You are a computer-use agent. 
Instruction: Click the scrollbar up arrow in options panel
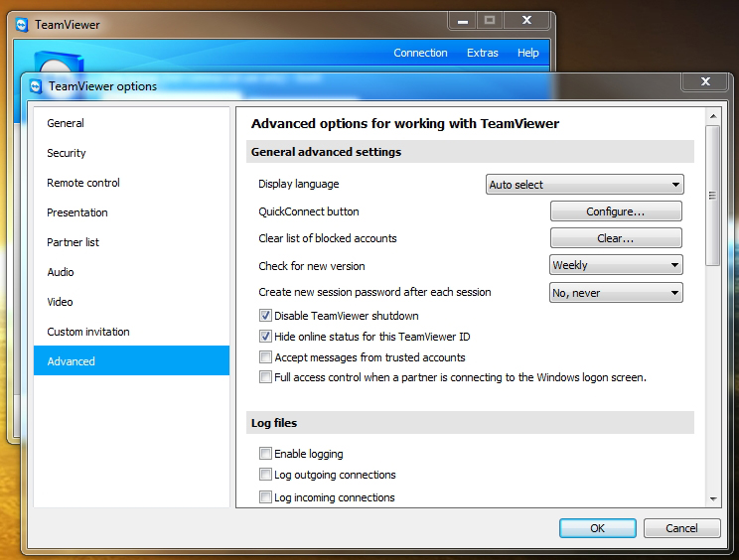click(x=713, y=116)
